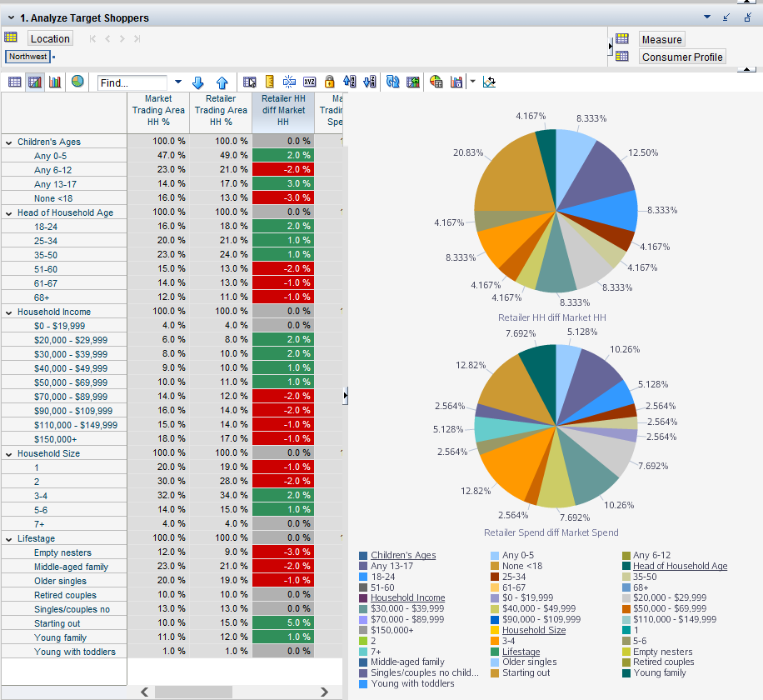Click the blue starburst highlight icon
763x700 pixels.
(289, 82)
